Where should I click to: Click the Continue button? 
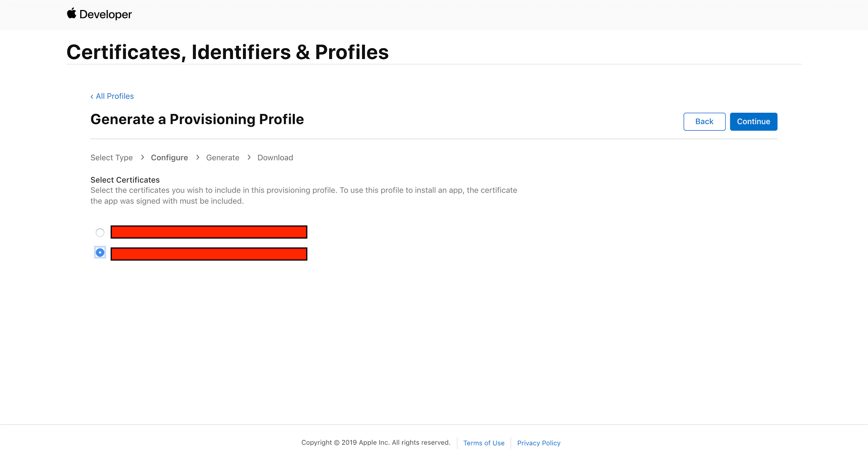pos(753,121)
